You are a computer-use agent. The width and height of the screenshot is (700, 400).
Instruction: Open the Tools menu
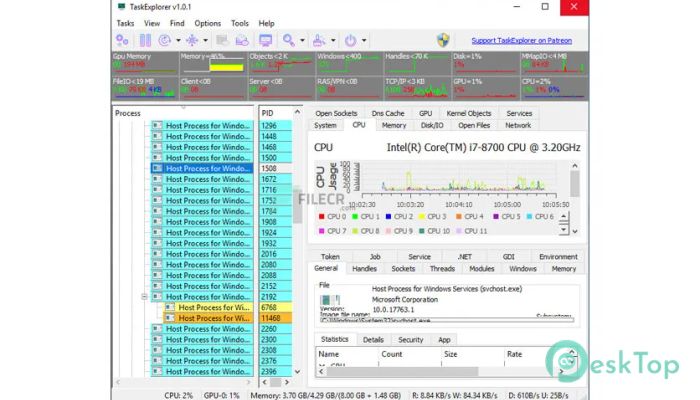coord(240,23)
